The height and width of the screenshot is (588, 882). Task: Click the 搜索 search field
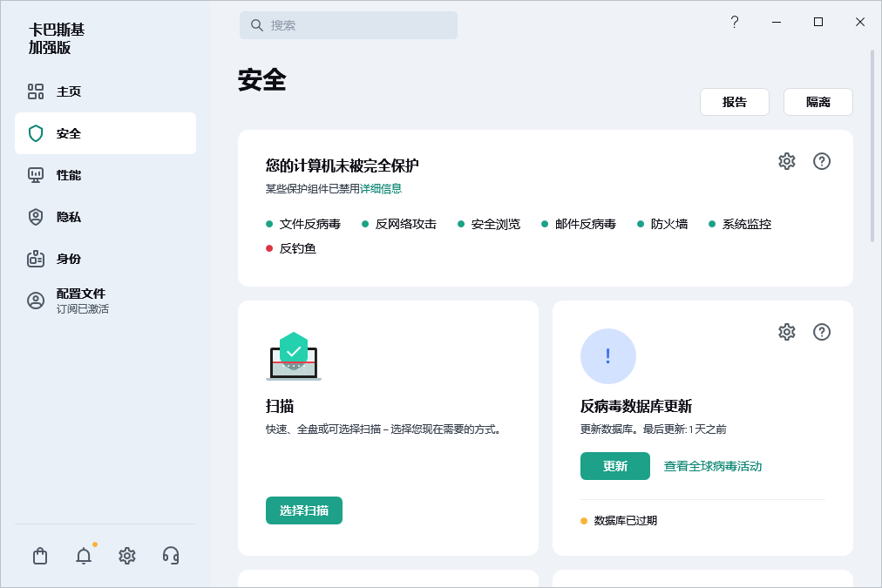click(x=349, y=25)
